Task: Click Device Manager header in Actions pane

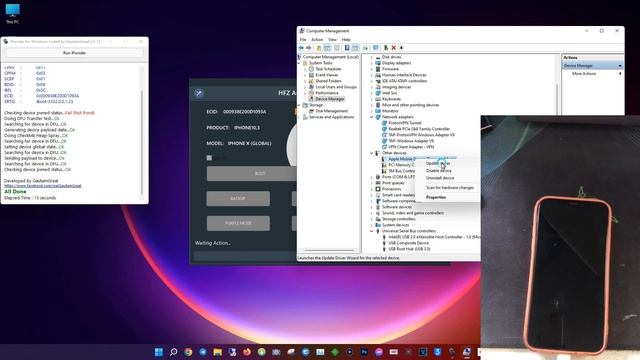Action: point(592,66)
